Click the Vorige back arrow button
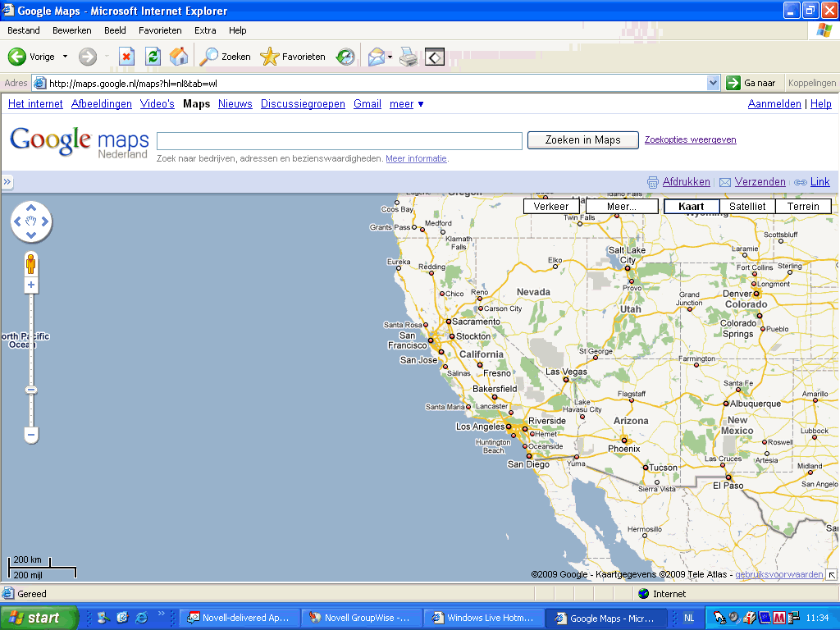Viewport: 840px width, 630px height. click(17, 57)
